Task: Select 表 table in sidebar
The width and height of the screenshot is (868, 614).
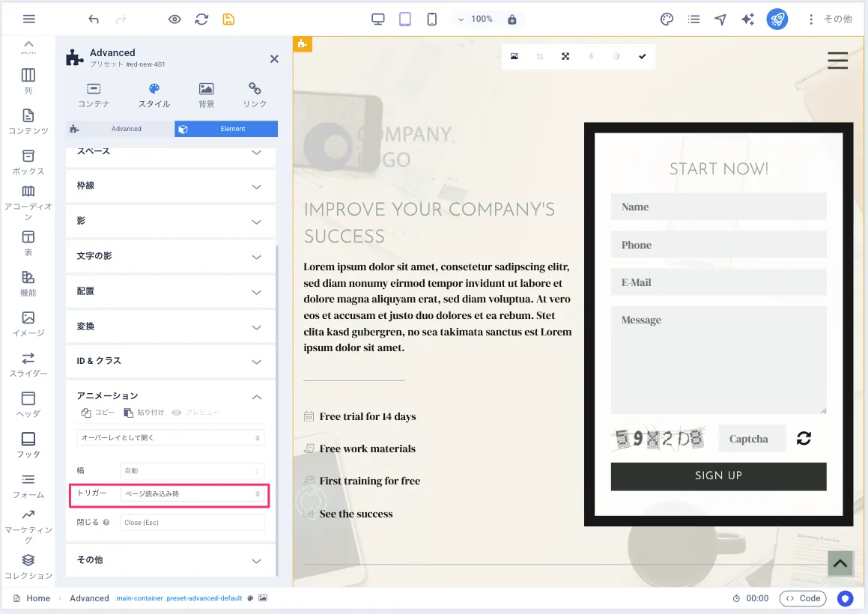Action: 28,243
